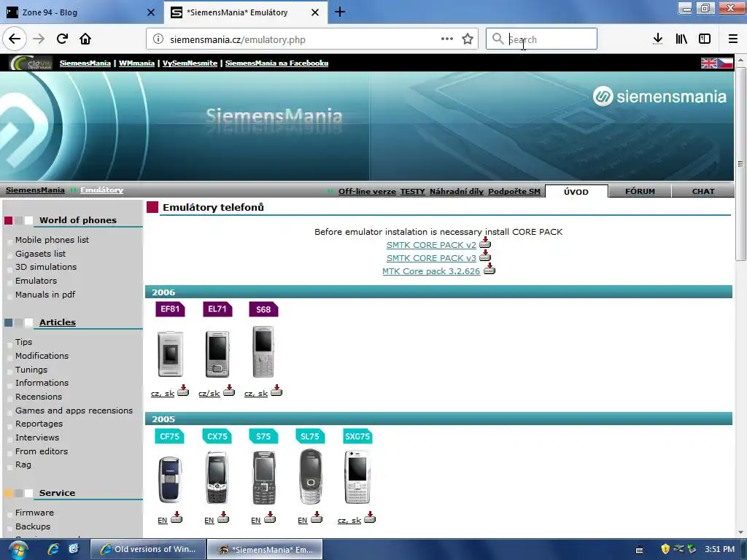Open the S75 EN download link text

pos(256,521)
